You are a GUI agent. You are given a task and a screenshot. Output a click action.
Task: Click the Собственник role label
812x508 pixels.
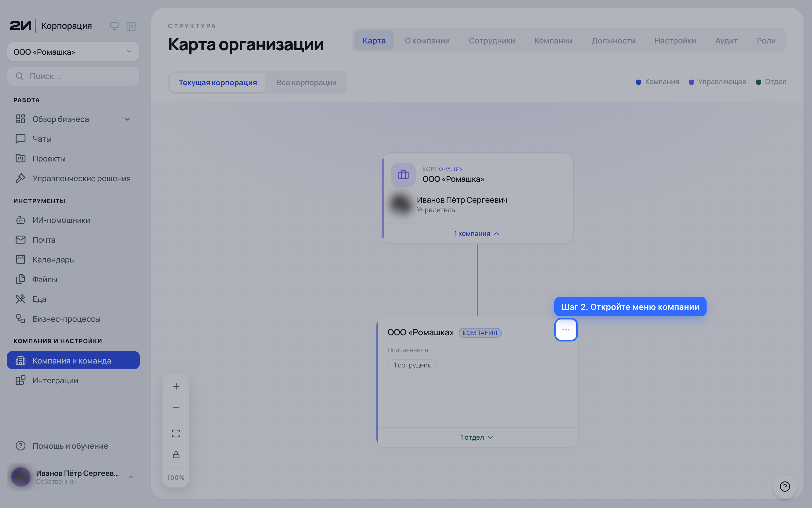(56, 481)
